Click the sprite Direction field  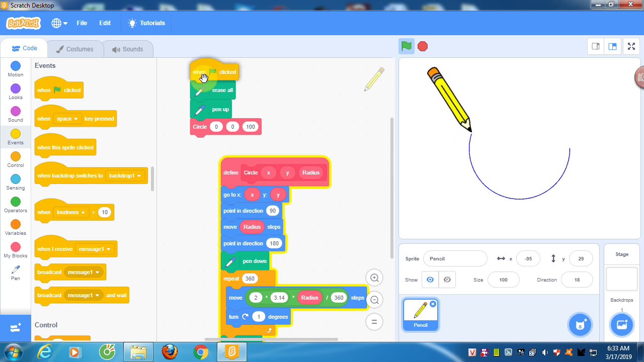577,280
